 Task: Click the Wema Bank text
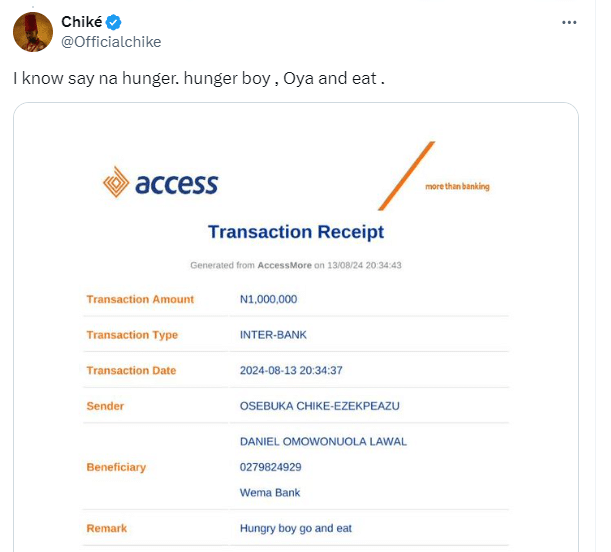point(270,492)
